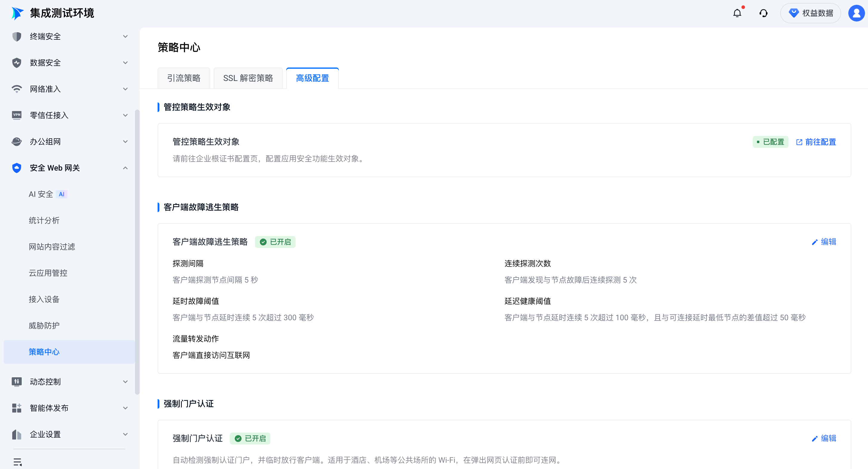Open 接入设备 menu item
868x469 pixels.
point(69,299)
